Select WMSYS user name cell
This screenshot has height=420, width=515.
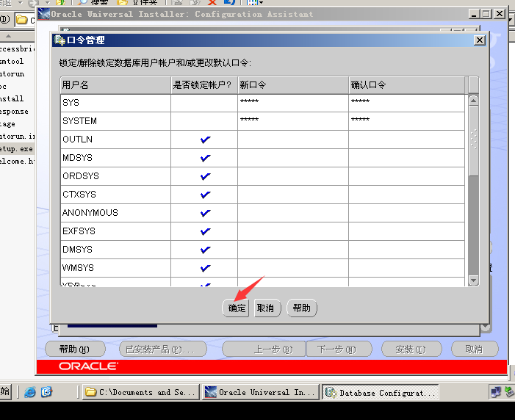115,268
